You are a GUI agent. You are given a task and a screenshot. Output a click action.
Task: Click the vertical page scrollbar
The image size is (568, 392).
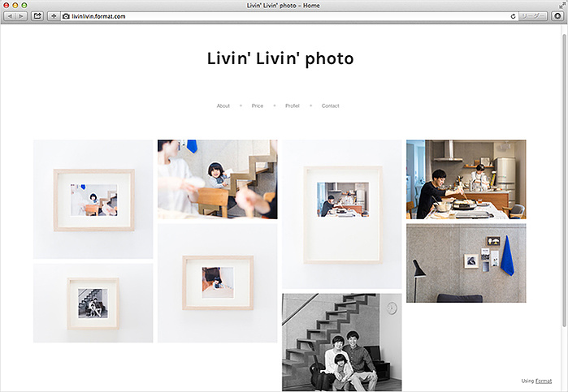564,181
